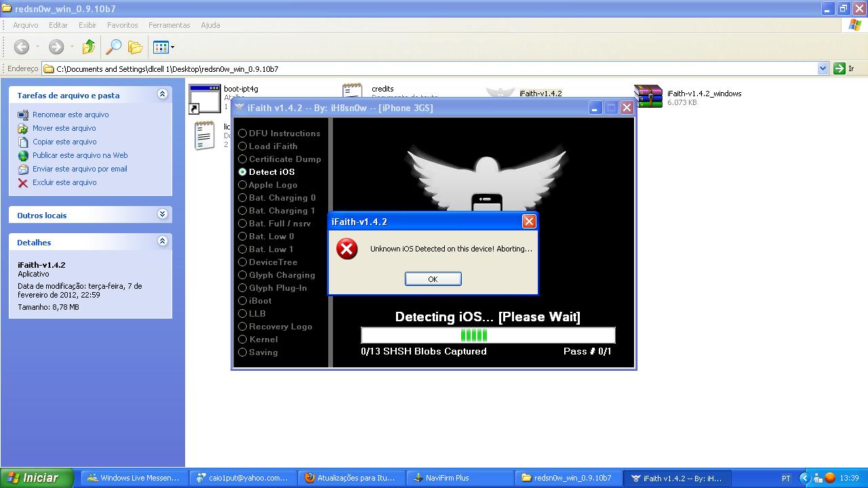868x488 pixels.
Task: Open the Views layout icon
Action: 161,47
